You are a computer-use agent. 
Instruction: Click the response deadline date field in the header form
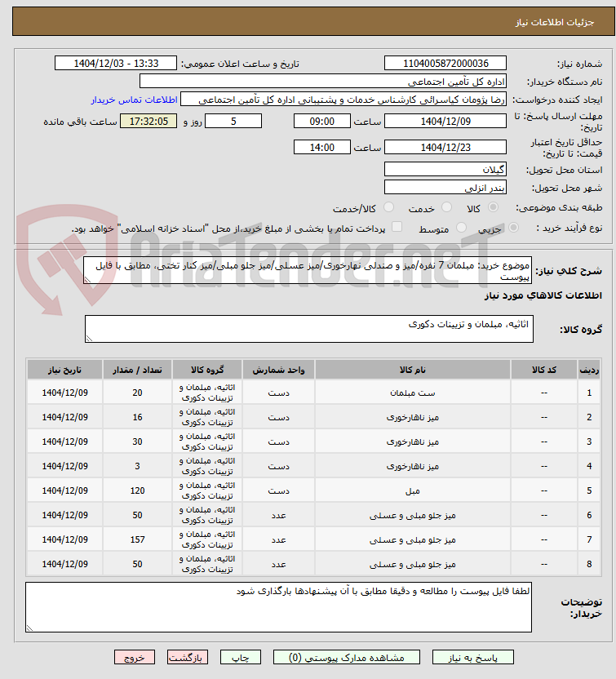pos(445,122)
